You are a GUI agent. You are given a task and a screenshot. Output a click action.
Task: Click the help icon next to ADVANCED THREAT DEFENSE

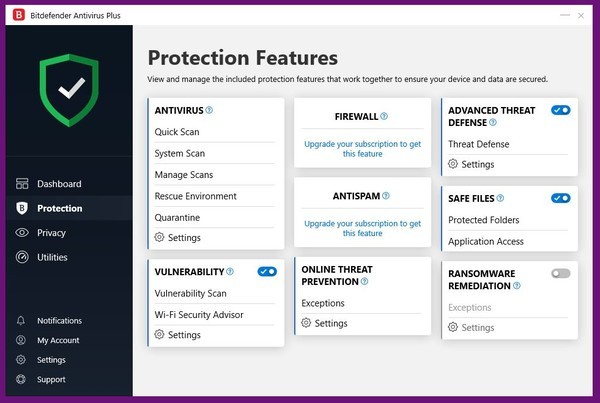[x=493, y=122]
